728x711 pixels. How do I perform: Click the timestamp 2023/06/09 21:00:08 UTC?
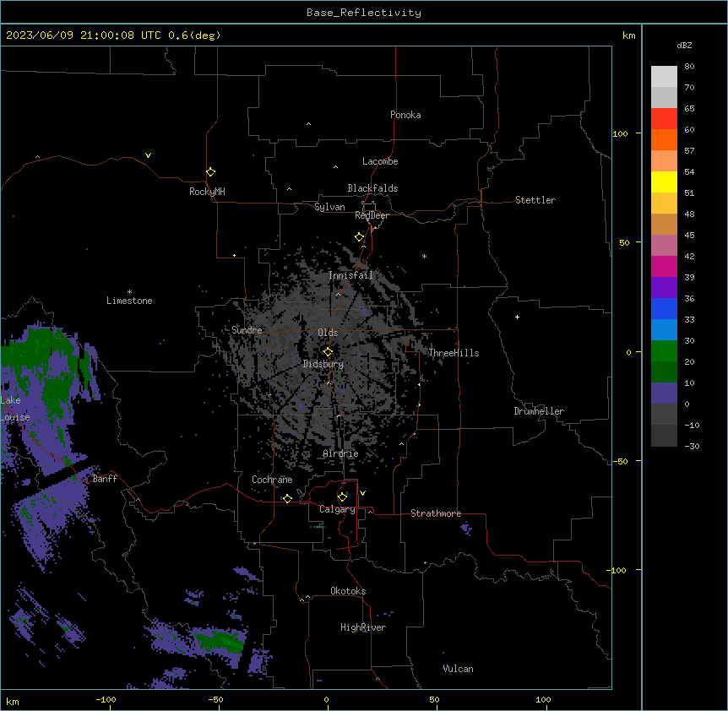(x=84, y=35)
